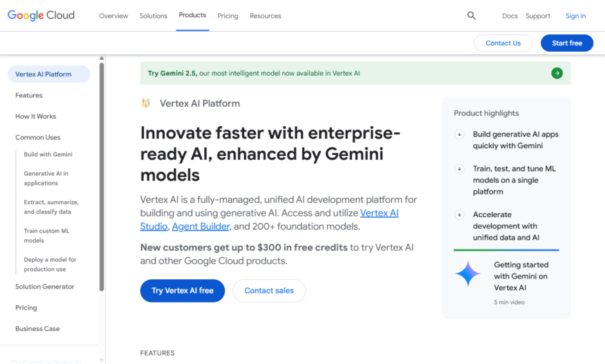
Task: Open Build with Gemini sidebar sub-item
Action: 48,154
